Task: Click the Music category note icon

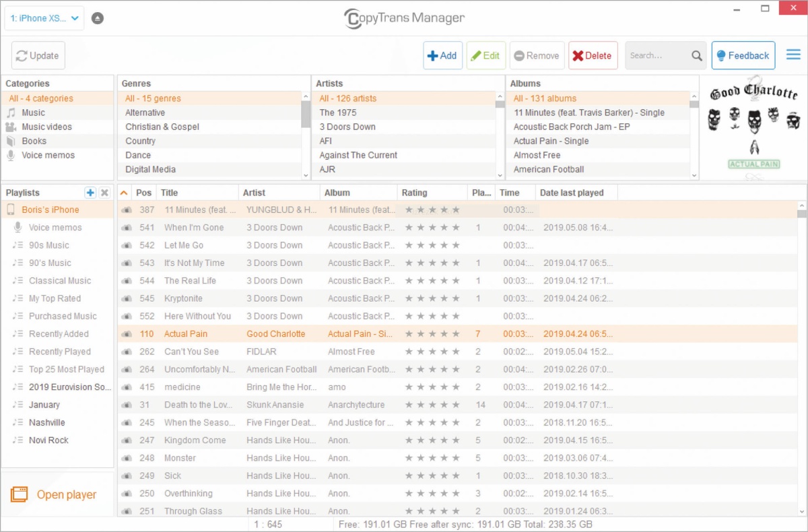Action: 11,112
